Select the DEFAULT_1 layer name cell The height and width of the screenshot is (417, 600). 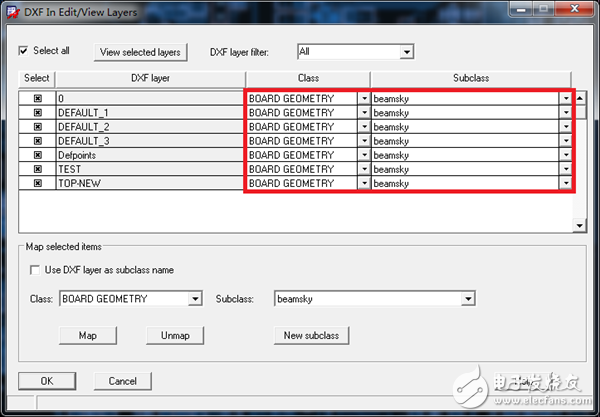click(x=150, y=112)
